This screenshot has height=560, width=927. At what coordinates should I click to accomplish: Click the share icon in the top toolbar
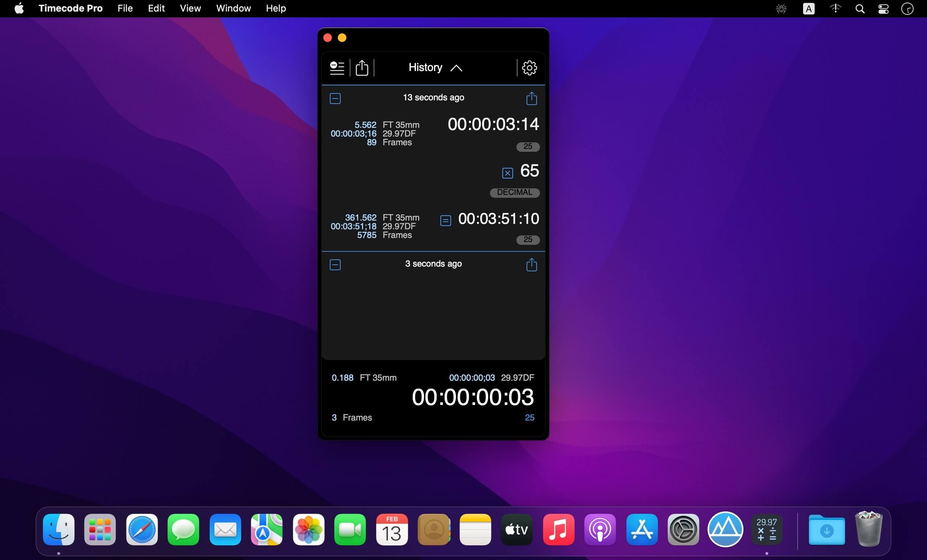[362, 68]
